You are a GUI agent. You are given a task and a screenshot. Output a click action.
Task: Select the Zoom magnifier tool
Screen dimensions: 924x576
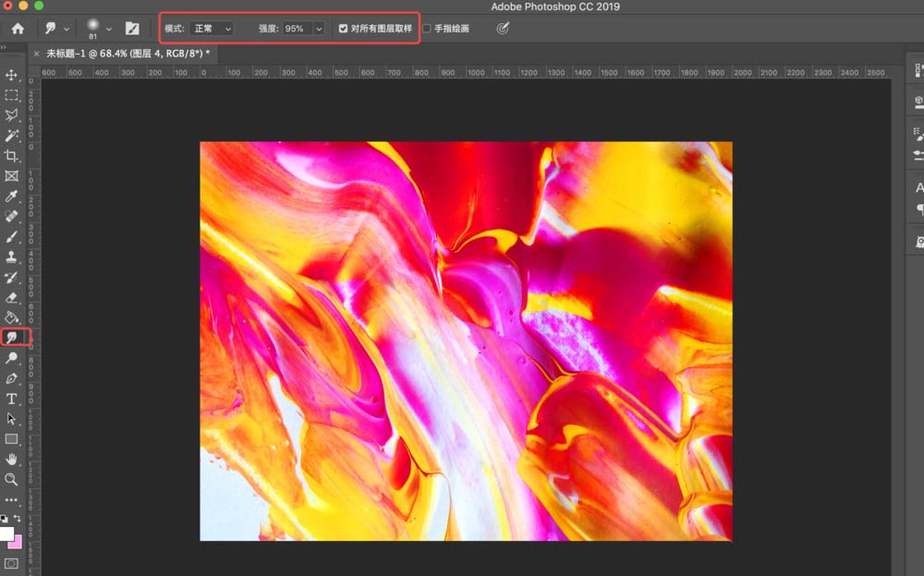[x=12, y=479]
